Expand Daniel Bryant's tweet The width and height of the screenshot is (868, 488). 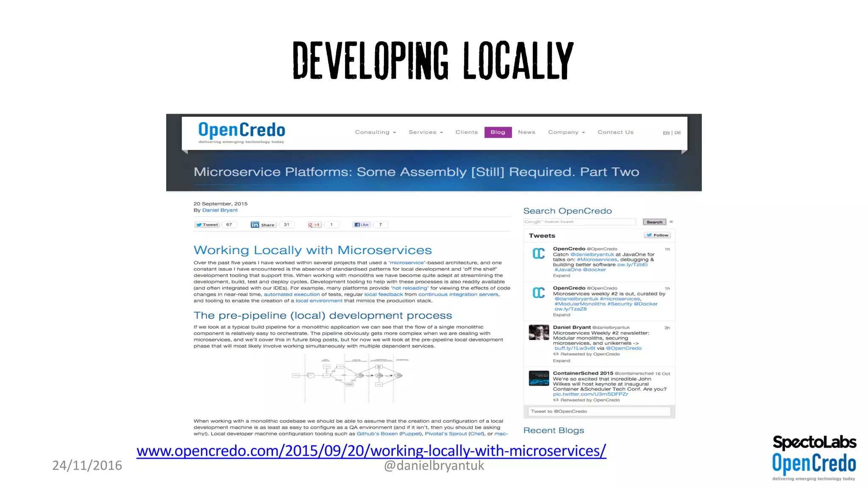pyautogui.click(x=562, y=361)
